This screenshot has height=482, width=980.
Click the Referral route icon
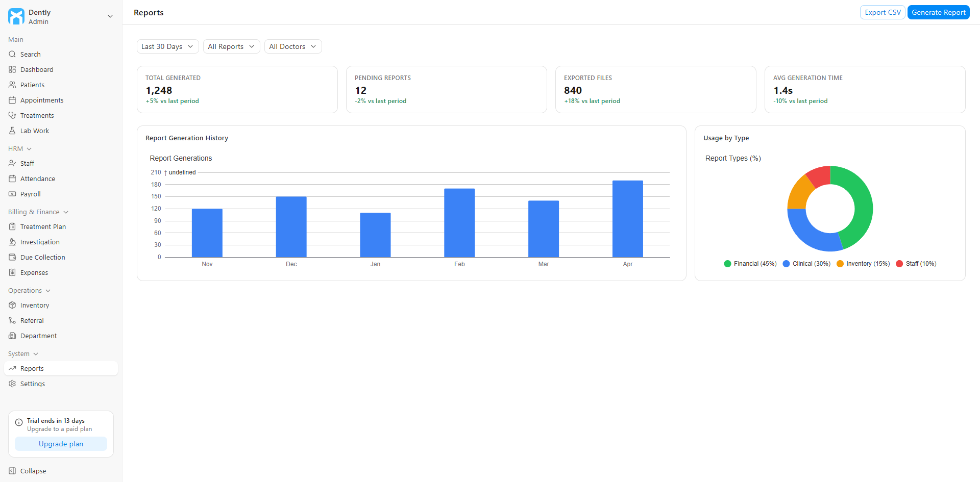[12, 320]
